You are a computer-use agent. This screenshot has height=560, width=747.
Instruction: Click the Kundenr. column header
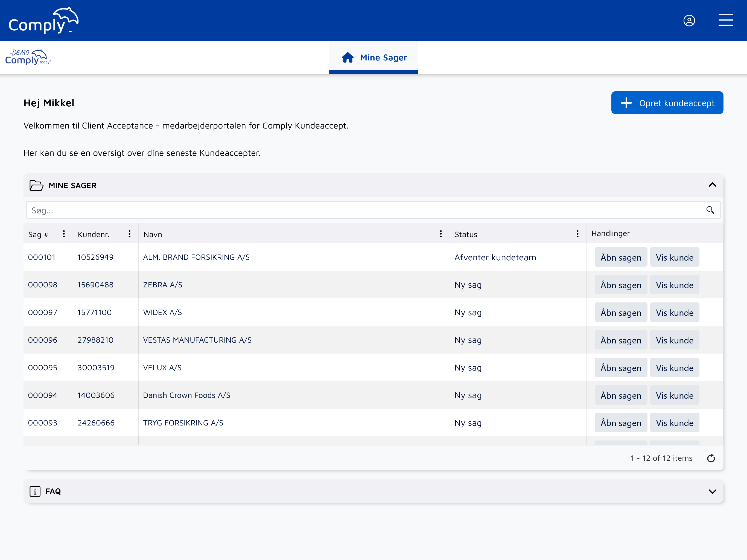click(93, 234)
